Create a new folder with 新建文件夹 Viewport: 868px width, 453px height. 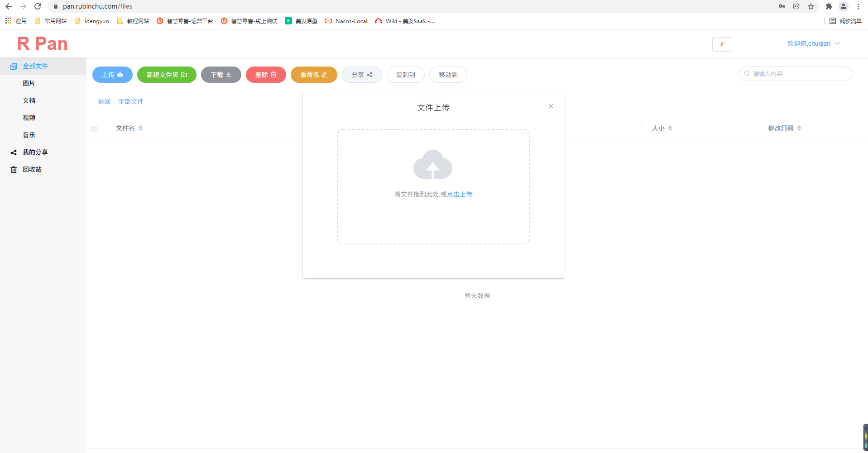167,75
